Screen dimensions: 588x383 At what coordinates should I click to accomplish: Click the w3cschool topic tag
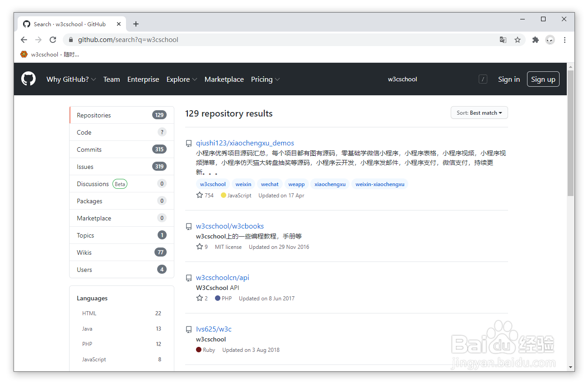[213, 184]
